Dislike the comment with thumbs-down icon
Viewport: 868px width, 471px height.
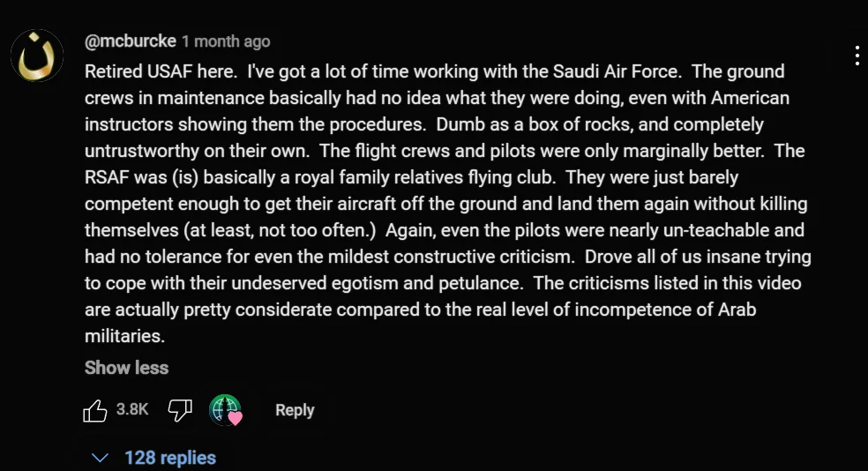coord(180,410)
